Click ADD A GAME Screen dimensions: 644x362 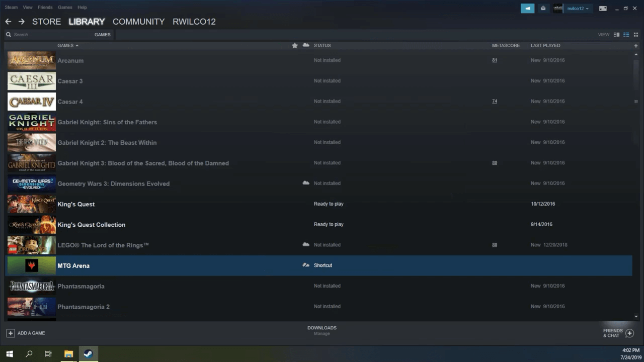pyautogui.click(x=31, y=333)
